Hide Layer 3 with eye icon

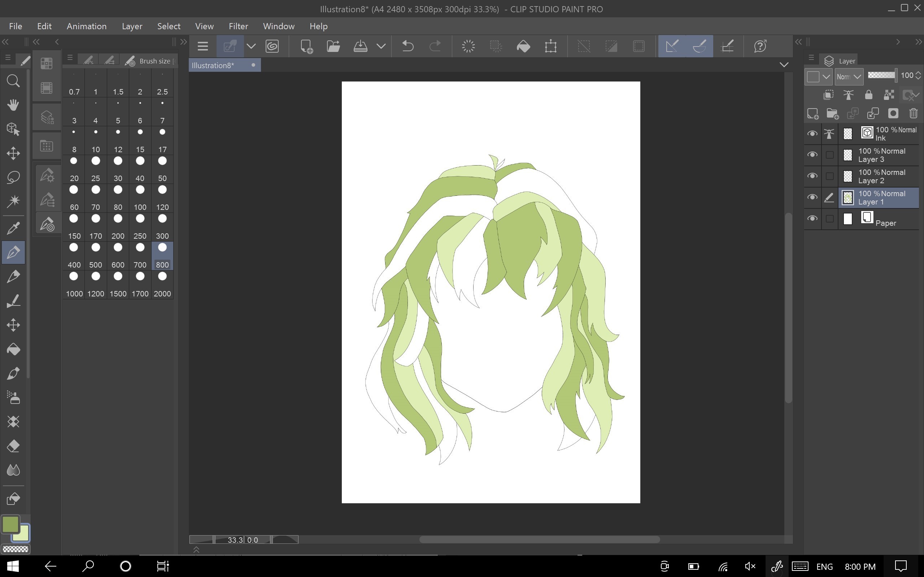(x=812, y=155)
